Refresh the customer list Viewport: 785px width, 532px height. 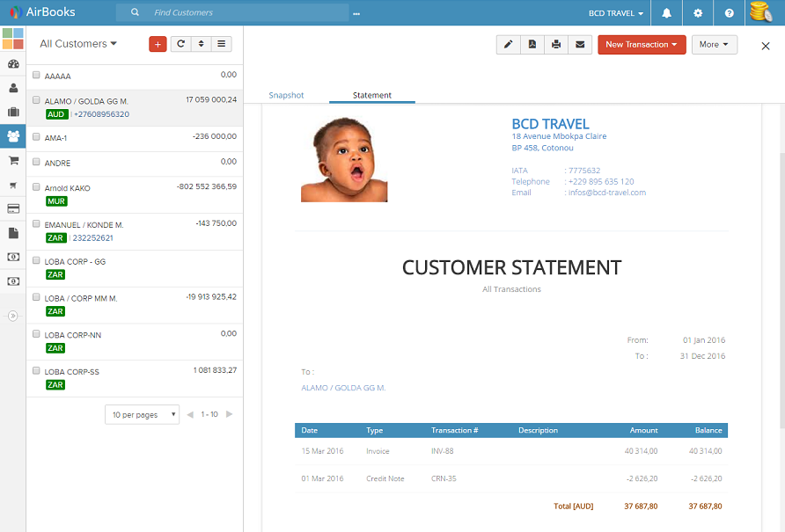point(180,44)
